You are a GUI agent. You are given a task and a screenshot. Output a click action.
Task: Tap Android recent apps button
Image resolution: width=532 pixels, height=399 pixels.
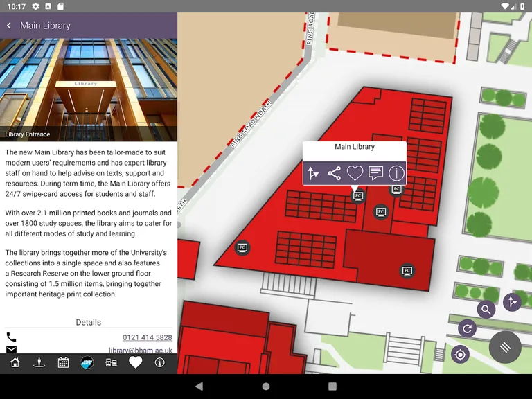332,386
